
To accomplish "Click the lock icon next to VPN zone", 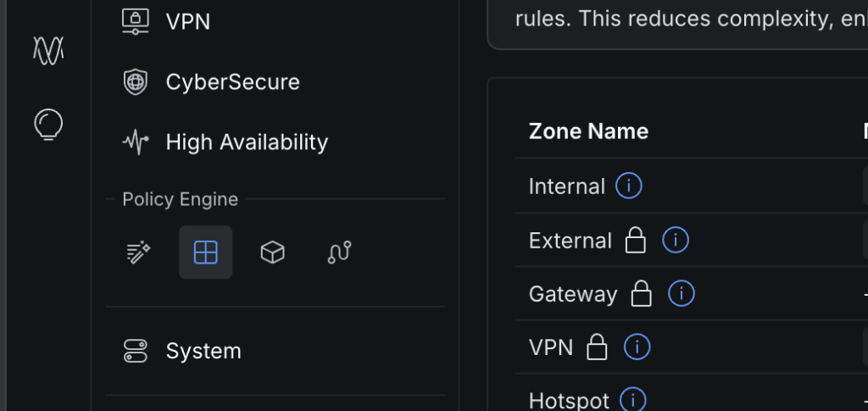I will (x=597, y=347).
